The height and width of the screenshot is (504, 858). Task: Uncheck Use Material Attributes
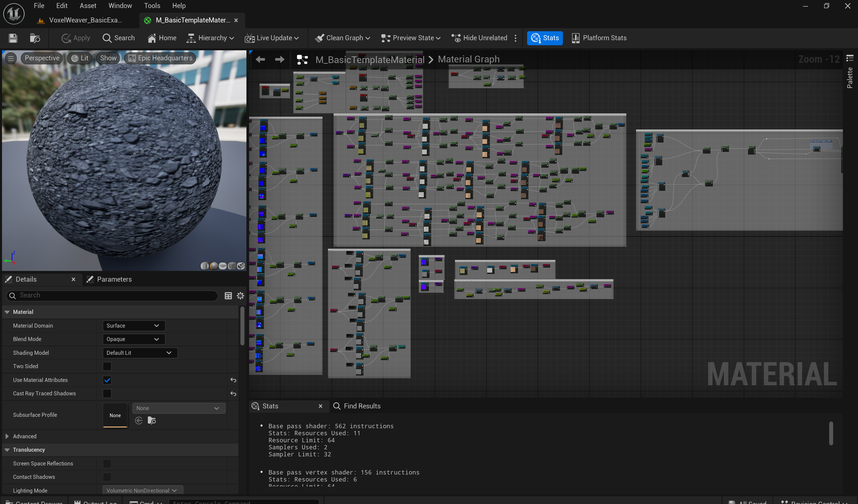click(107, 380)
